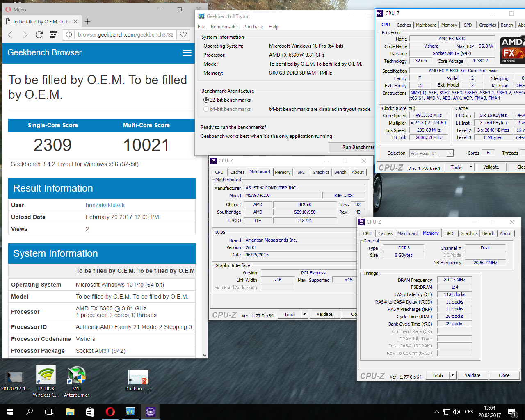Image resolution: width=525 pixels, height=420 pixels.
Task: Reload the Geekbench Browser page
Action: tap(39, 35)
